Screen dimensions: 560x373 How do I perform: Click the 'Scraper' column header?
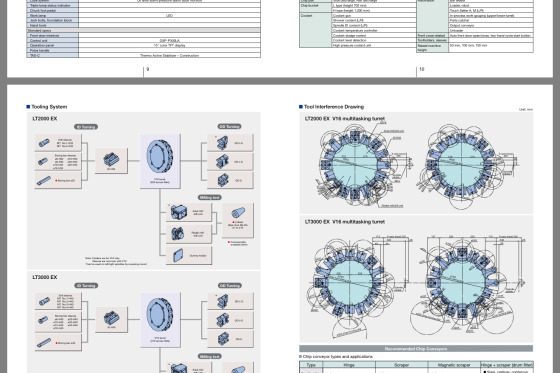tap(402, 365)
